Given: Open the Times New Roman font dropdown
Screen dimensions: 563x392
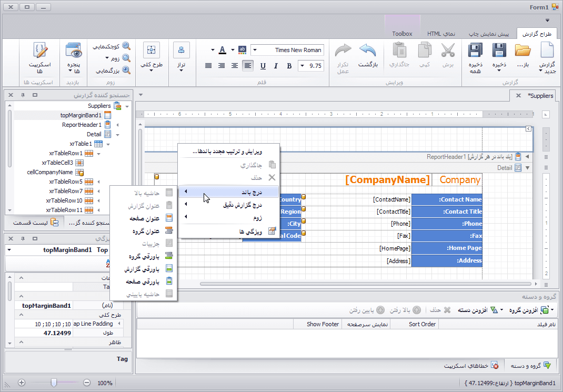Looking at the screenshot, I should (255, 50).
